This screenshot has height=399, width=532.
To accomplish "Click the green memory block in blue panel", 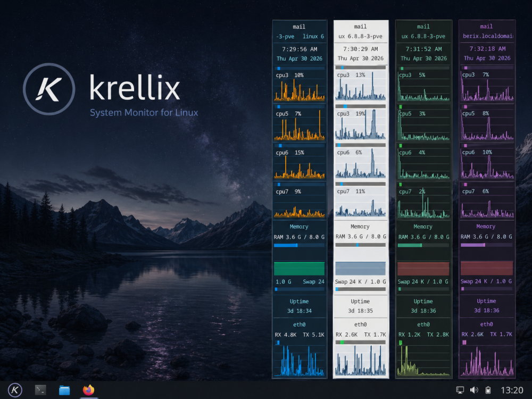I will (300, 268).
